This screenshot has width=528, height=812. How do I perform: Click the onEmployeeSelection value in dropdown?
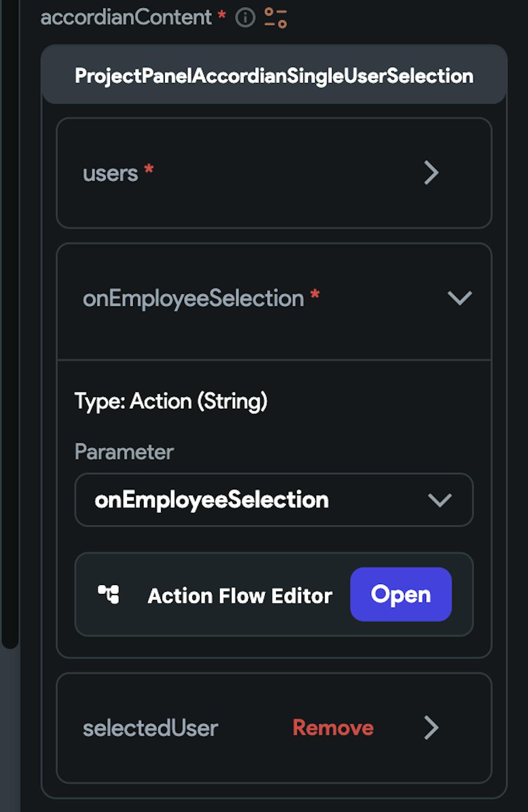pos(212,499)
